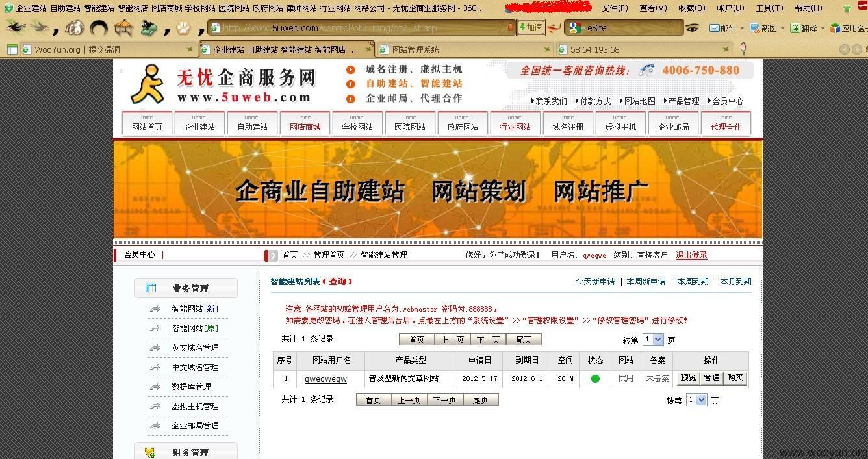
Task: Click the eye icon beside search box
Action: 693,28
